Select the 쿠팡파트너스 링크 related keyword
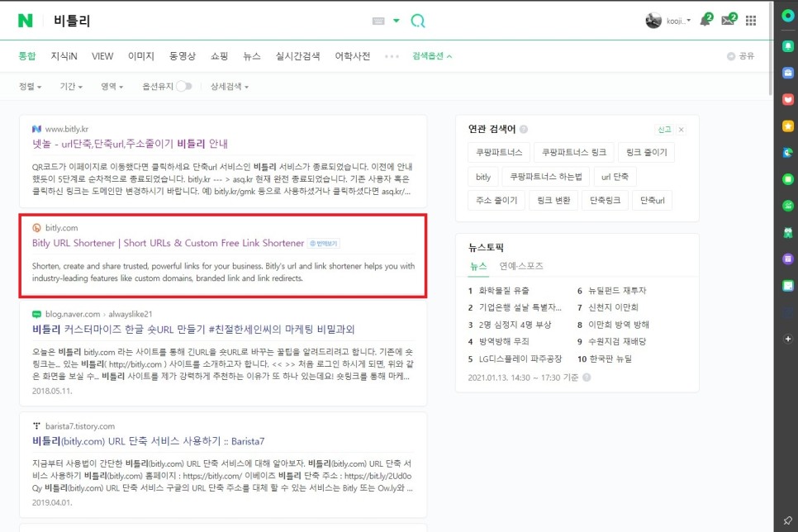The image size is (798, 532). (x=573, y=152)
